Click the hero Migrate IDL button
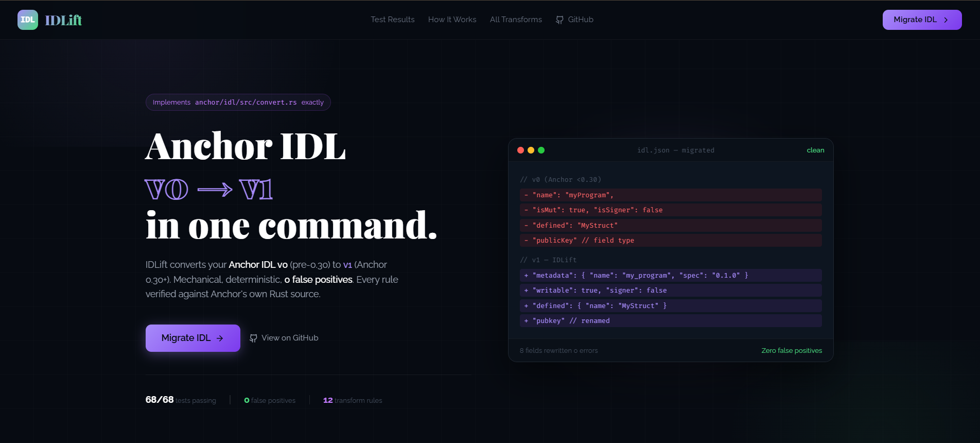Screen dimensions: 980x443 point(193,338)
